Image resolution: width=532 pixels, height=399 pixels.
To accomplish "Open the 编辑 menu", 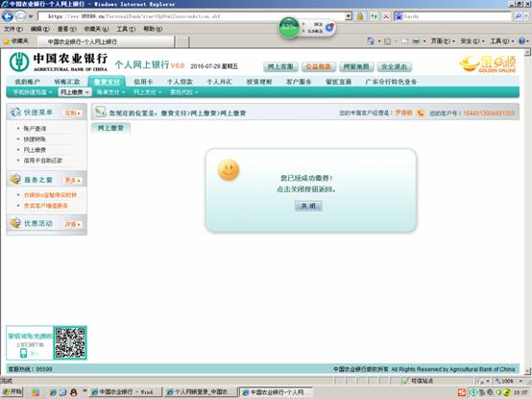I will tap(39, 29).
